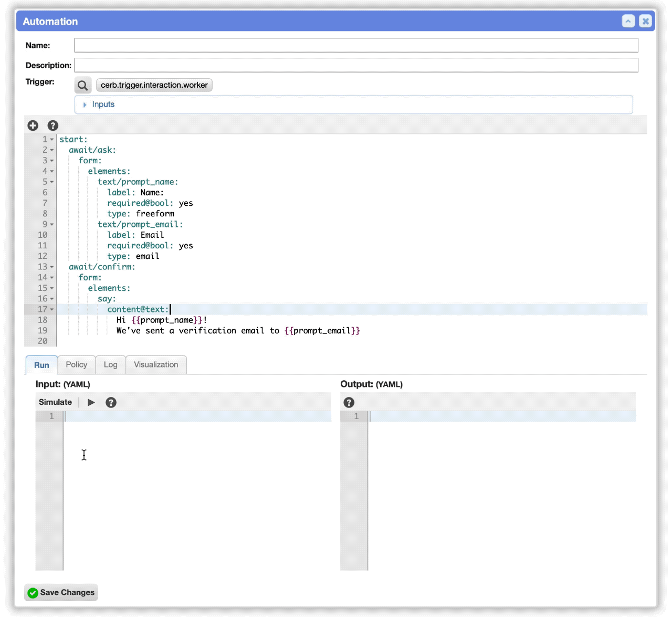Fold line 14 form block
This screenshot has width=672, height=617.
52,278
